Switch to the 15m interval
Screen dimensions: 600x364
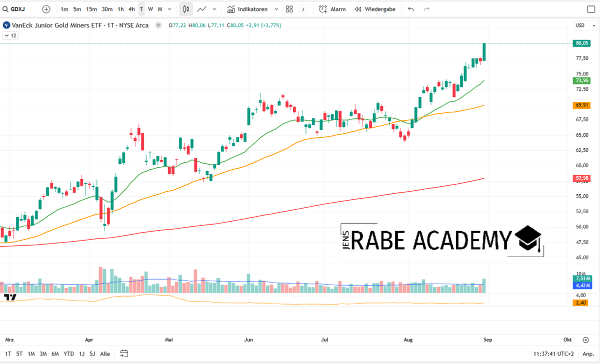91,9
